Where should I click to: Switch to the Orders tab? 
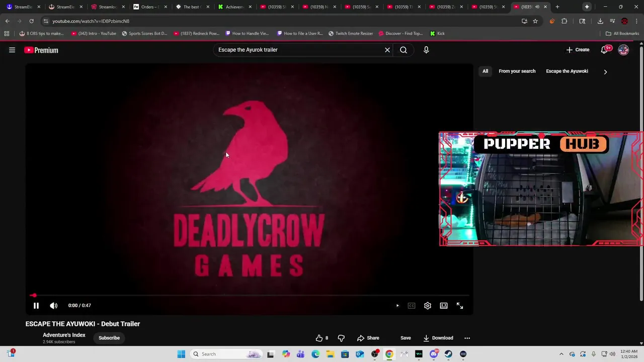tap(150, 7)
